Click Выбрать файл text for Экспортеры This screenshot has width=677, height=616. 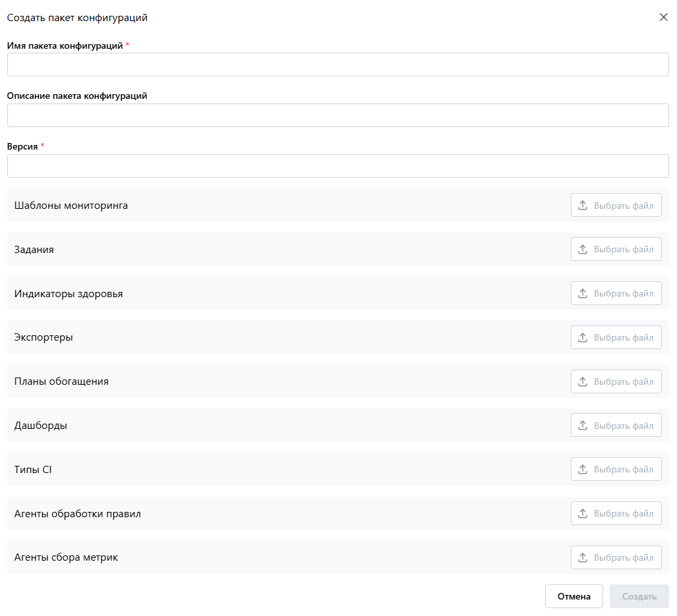click(624, 337)
